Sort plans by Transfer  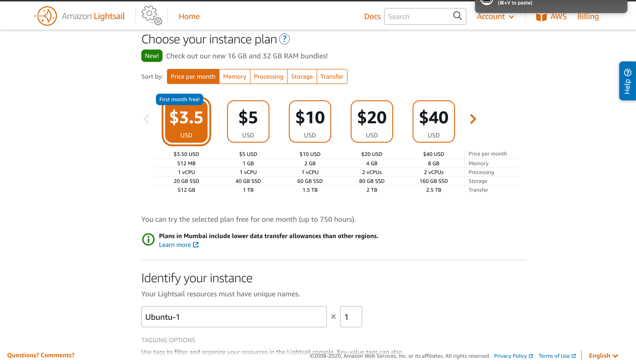coord(332,77)
